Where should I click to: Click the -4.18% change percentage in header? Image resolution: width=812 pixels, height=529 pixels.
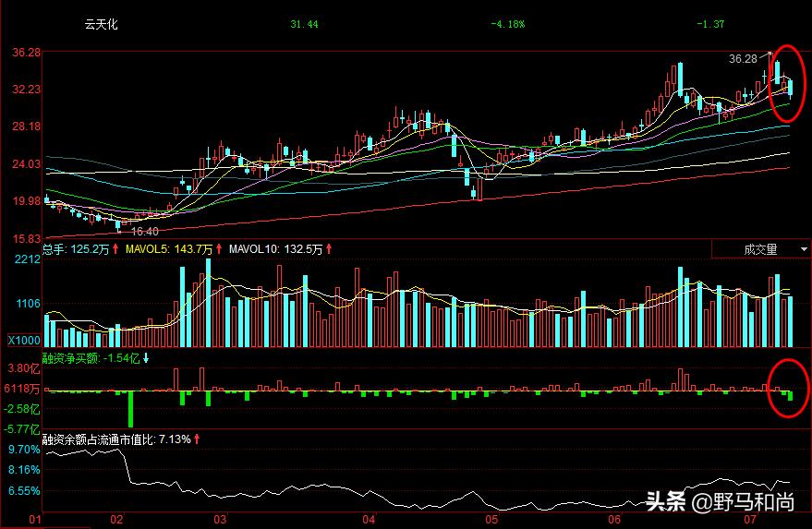(x=507, y=25)
